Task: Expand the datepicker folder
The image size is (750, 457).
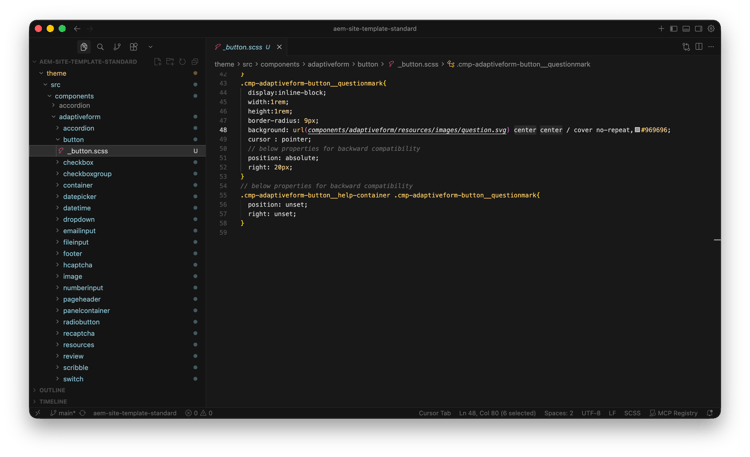Action: (79, 197)
